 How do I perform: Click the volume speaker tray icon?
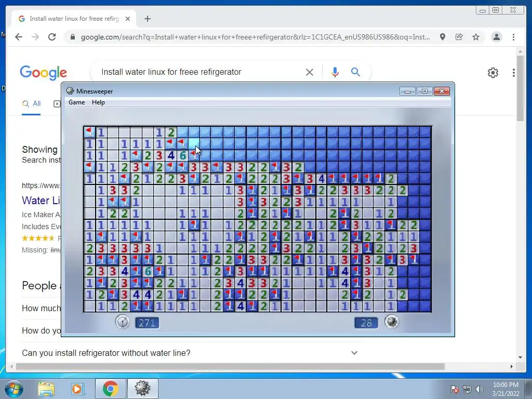479,389
